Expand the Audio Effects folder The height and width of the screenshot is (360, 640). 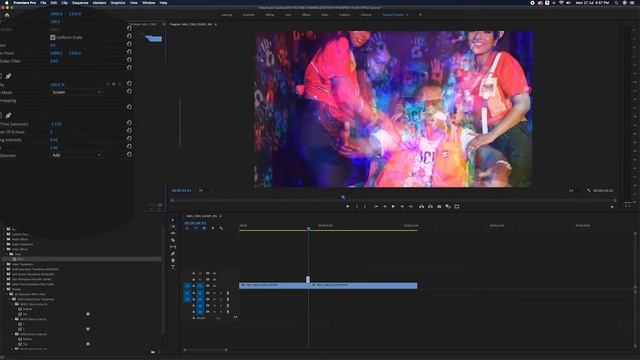pyautogui.click(x=4, y=239)
